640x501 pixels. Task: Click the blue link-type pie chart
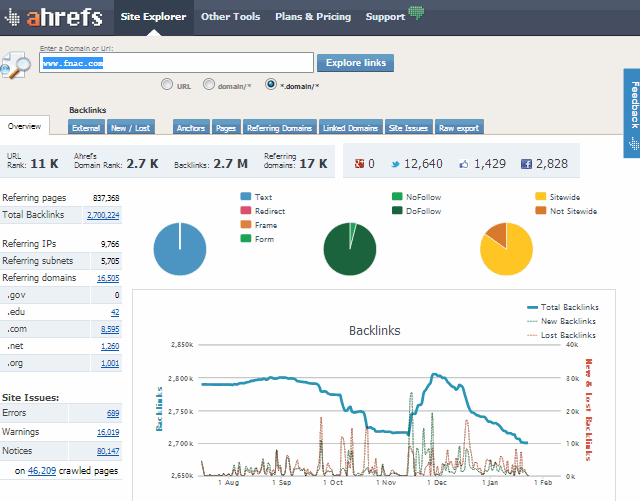point(180,249)
